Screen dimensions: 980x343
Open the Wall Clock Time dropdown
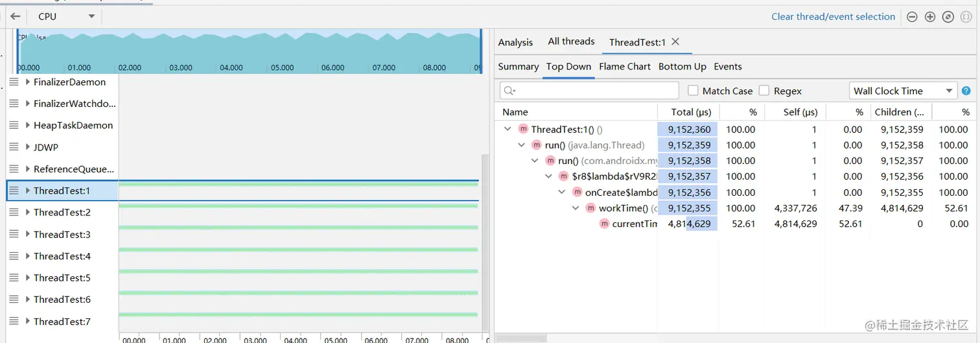coord(904,91)
